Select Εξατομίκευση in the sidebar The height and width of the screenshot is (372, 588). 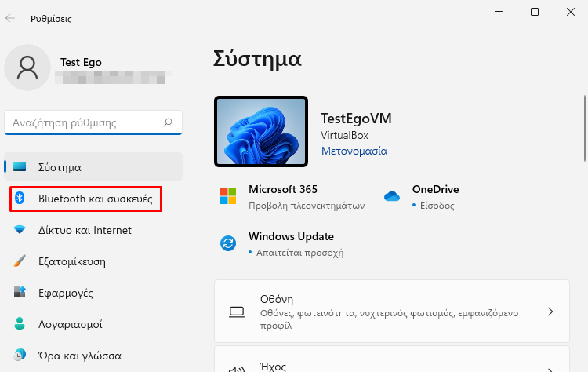click(x=93, y=261)
